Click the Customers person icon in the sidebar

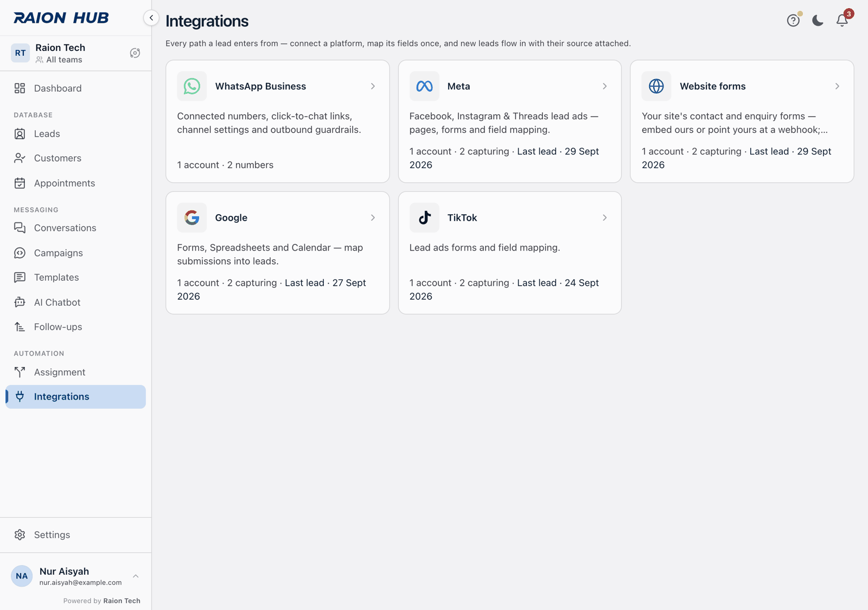[20, 158]
